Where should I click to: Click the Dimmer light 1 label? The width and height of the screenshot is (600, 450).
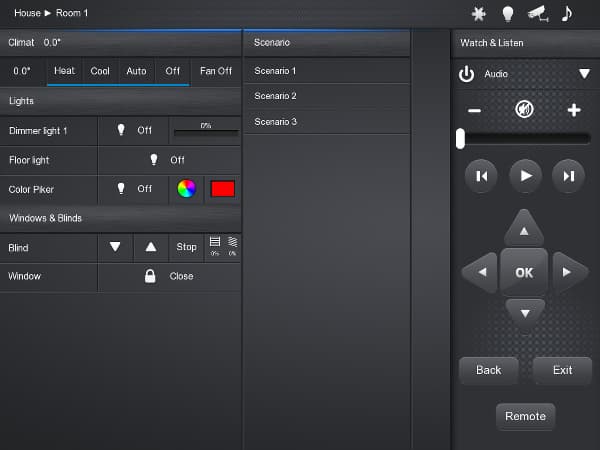pos(38,131)
